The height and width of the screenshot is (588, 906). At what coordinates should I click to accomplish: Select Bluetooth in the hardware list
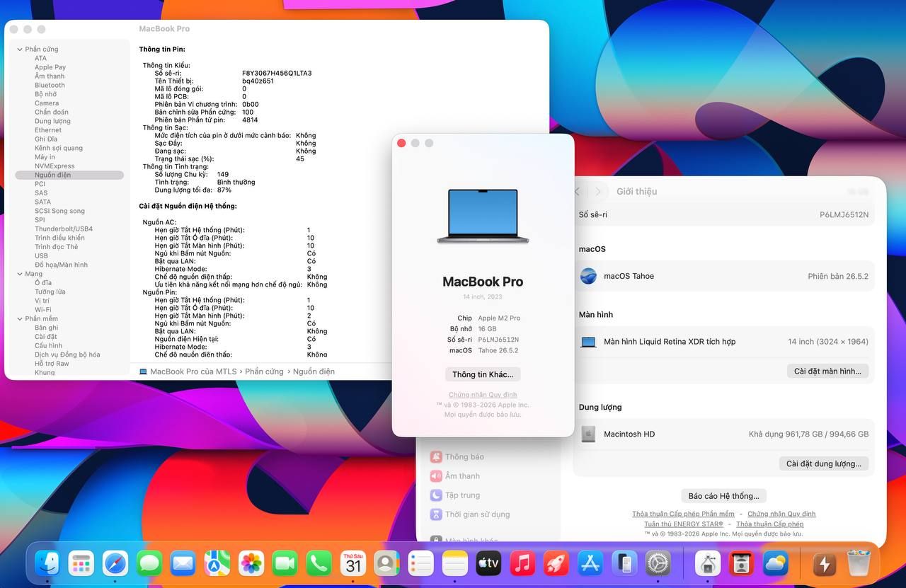point(50,86)
